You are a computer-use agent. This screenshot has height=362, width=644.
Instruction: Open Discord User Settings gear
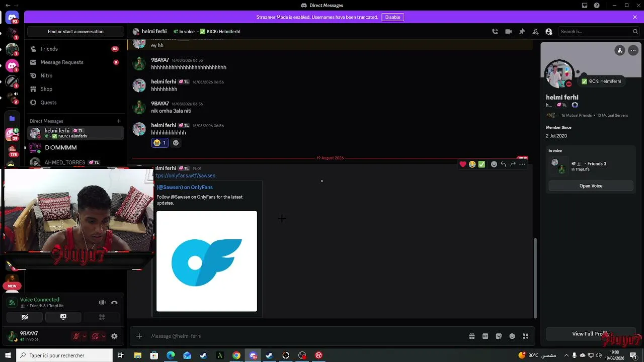tap(114, 336)
